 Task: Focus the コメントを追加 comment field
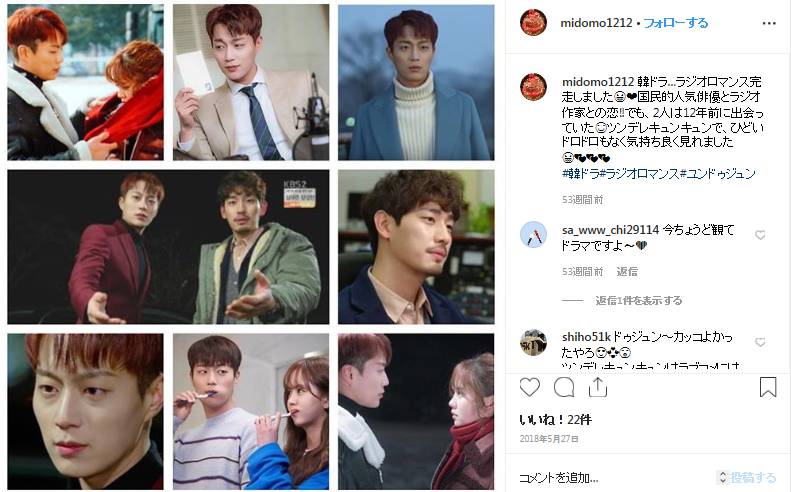615,477
